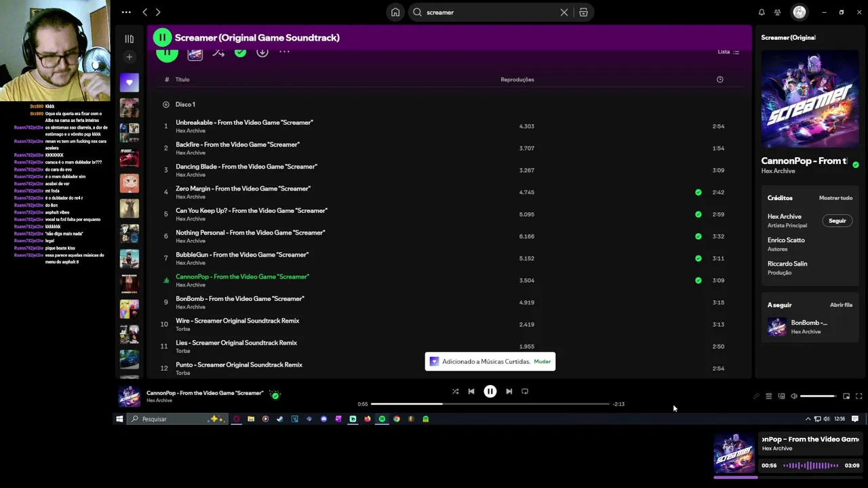Open album more options menu
868x488 pixels.
pos(284,52)
